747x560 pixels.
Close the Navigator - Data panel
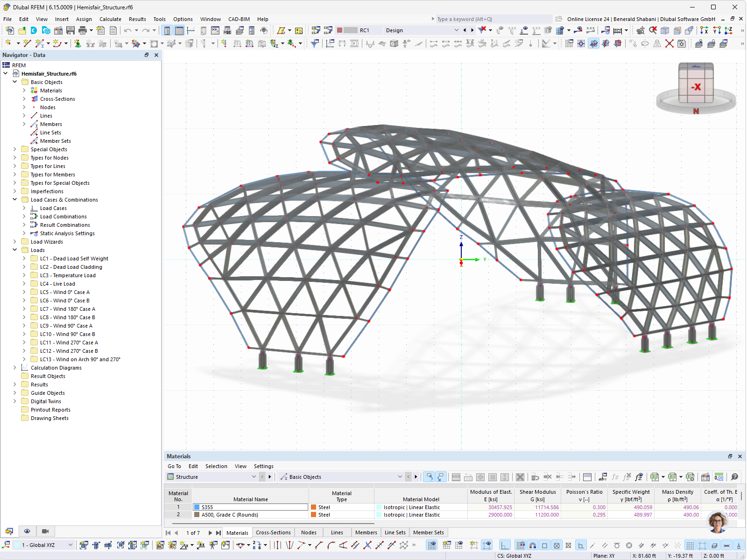[x=156, y=55]
